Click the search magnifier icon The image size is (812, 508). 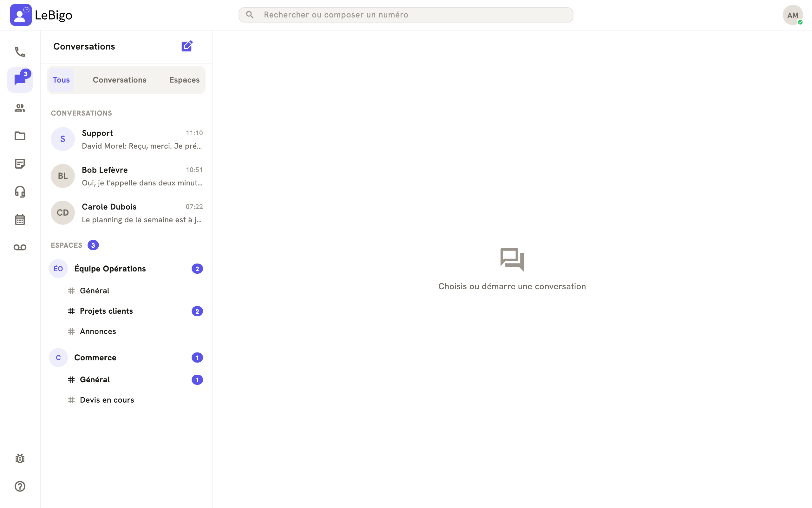[250, 15]
